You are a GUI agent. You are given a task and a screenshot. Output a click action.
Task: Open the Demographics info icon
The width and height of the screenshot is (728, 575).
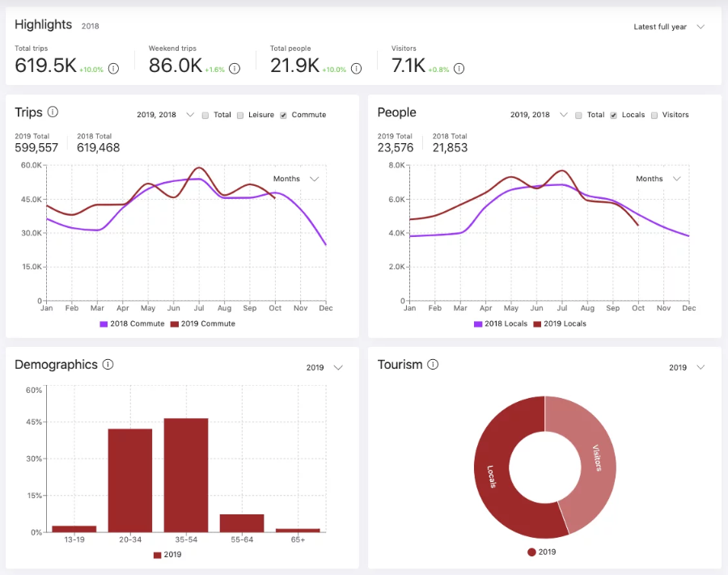pyautogui.click(x=108, y=364)
